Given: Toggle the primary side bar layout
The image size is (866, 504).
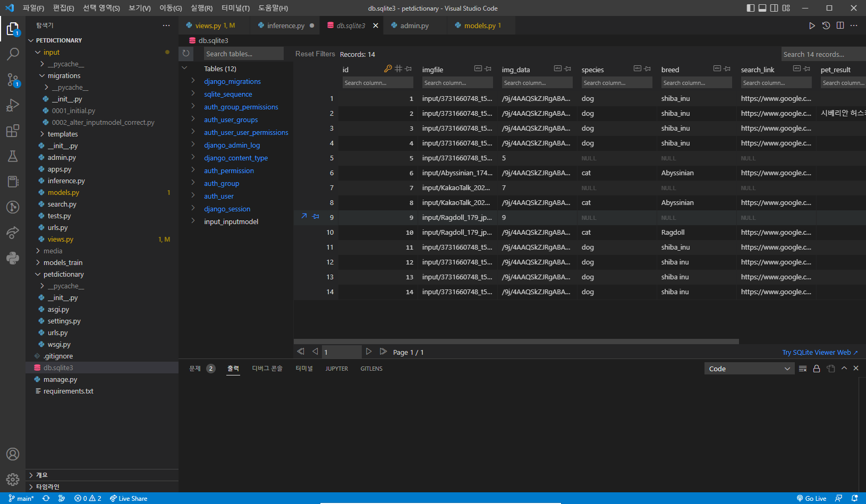Looking at the screenshot, I should (x=750, y=8).
